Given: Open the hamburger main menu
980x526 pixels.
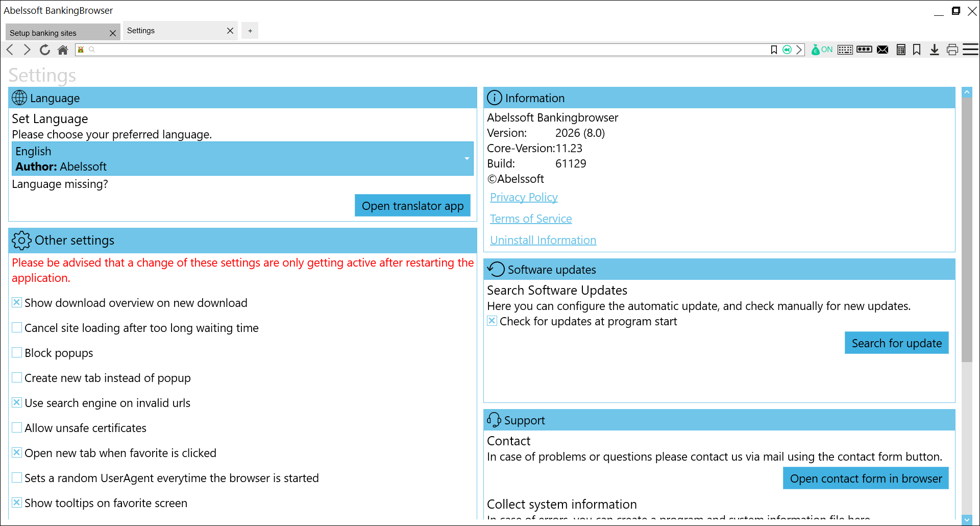Looking at the screenshot, I should (x=970, y=50).
